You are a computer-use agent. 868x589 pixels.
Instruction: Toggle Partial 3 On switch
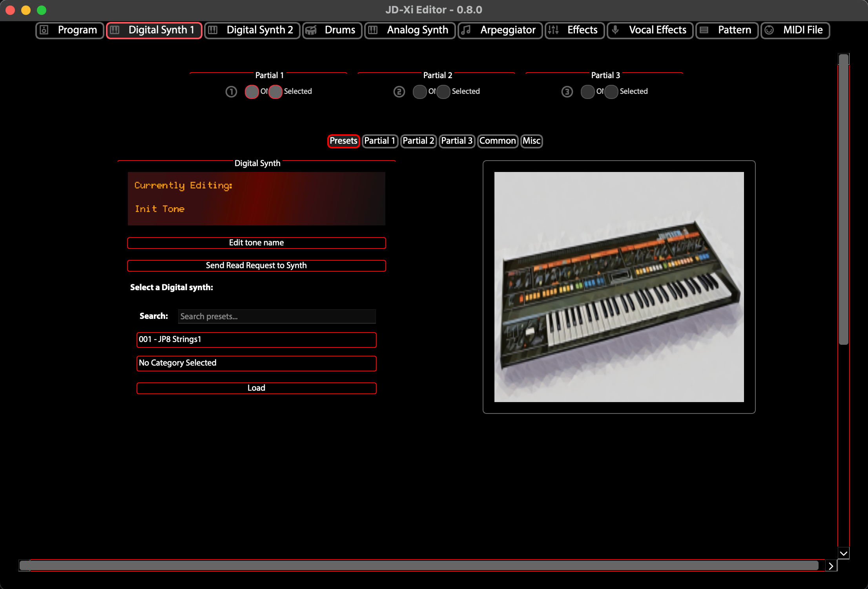pos(587,91)
